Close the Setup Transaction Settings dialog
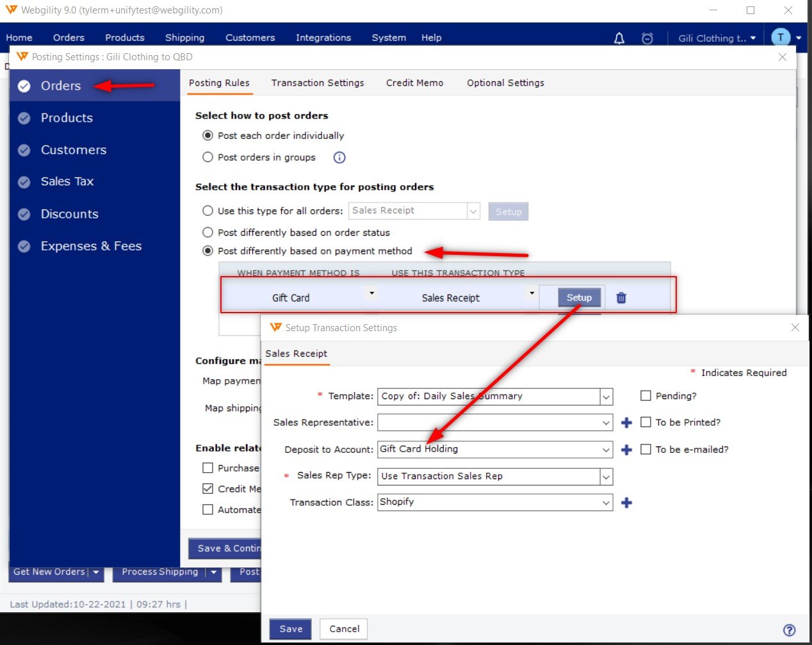The image size is (812, 645). [795, 327]
